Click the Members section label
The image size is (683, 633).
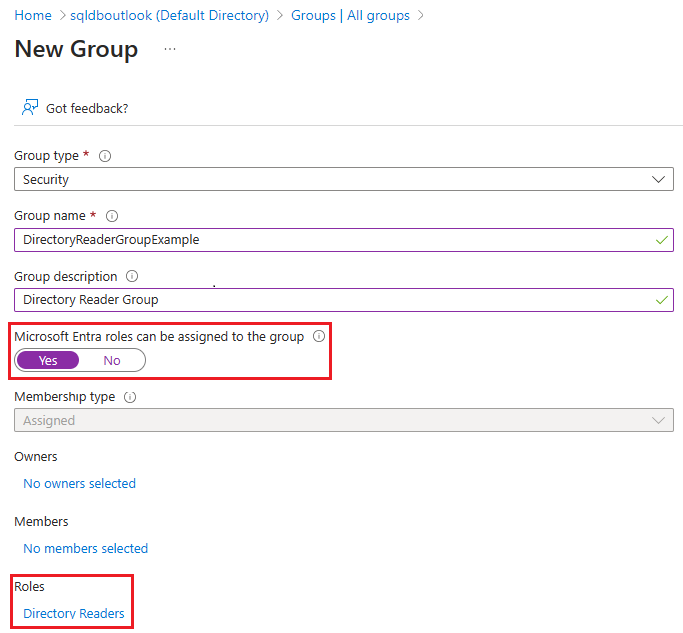[x=41, y=521]
